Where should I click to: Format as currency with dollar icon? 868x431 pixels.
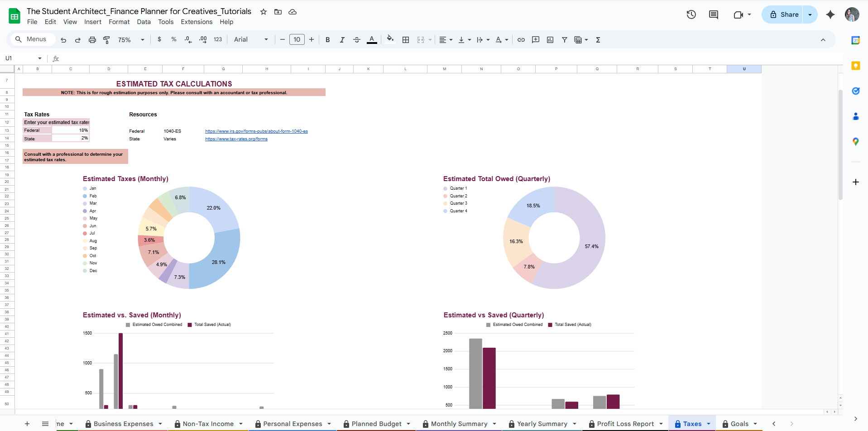point(159,39)
